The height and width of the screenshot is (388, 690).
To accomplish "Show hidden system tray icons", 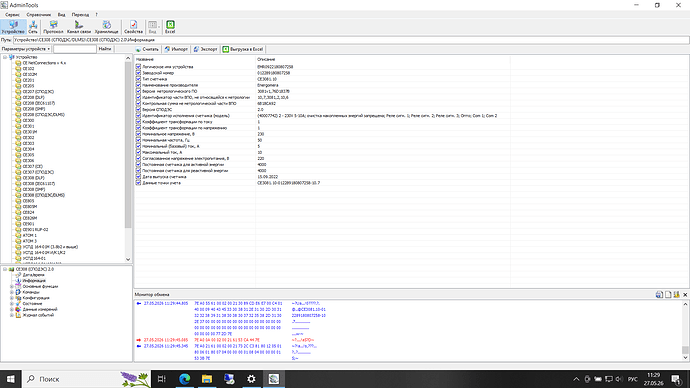I will coord(576,379).
